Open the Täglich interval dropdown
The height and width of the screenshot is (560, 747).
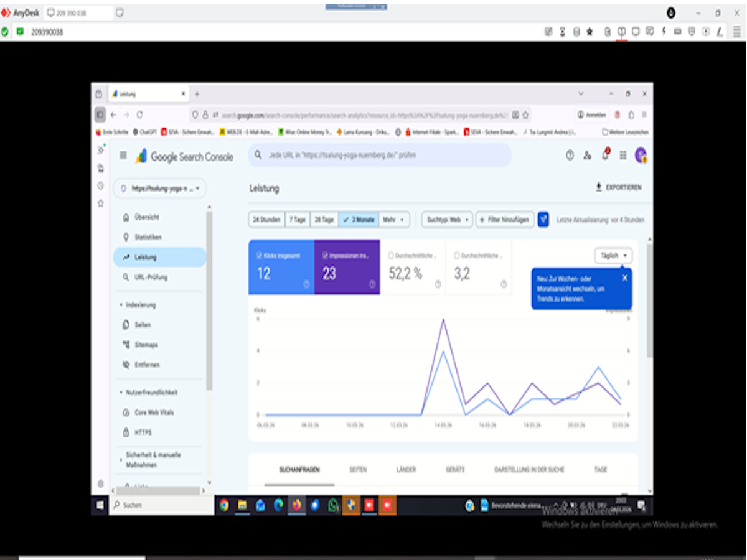click(x=613, y=256)
